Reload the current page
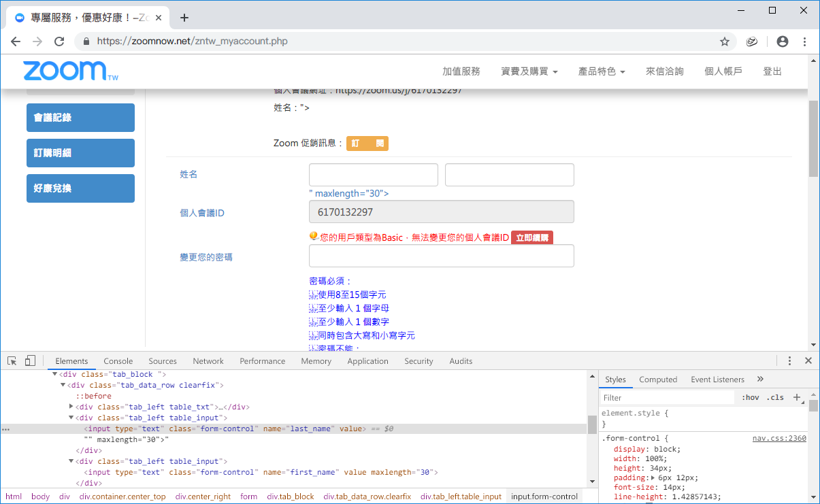The height and width of the screenshot is (504, 820). pyautogui.click(x=59, y=41)
